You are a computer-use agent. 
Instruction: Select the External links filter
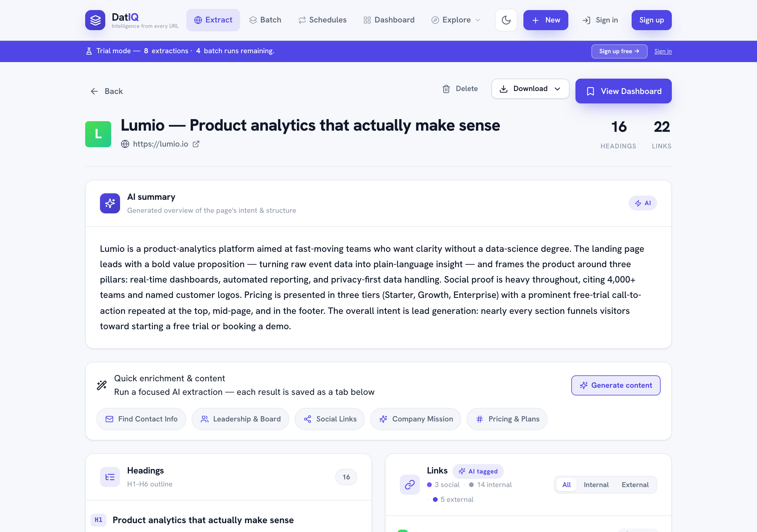635,484
